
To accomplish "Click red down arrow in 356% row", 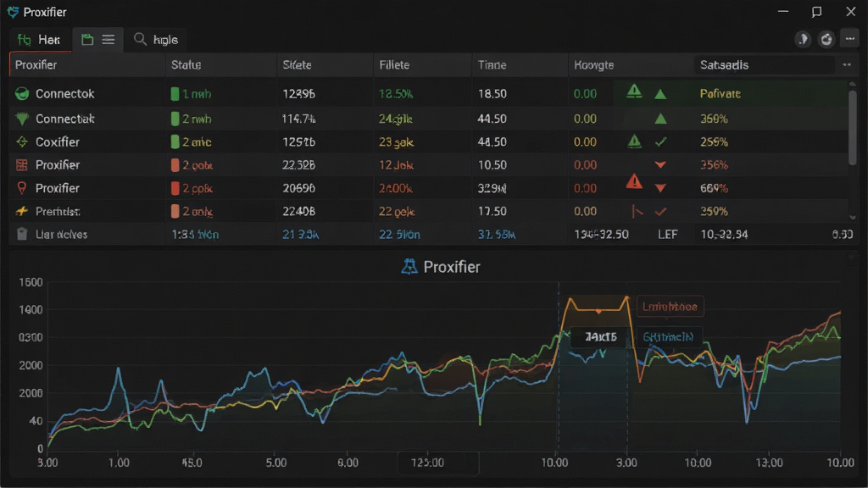I will 660,165.
